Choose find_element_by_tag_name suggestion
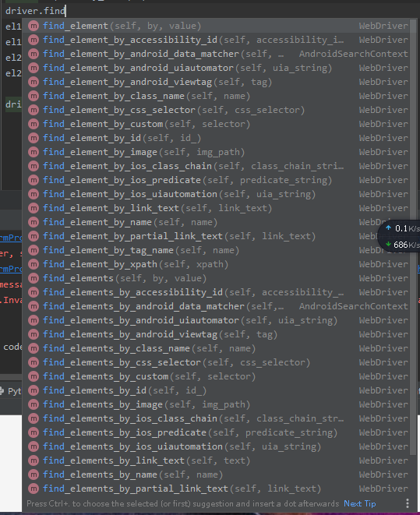Screen dimensions: 420x515 (x=216, y=250)
